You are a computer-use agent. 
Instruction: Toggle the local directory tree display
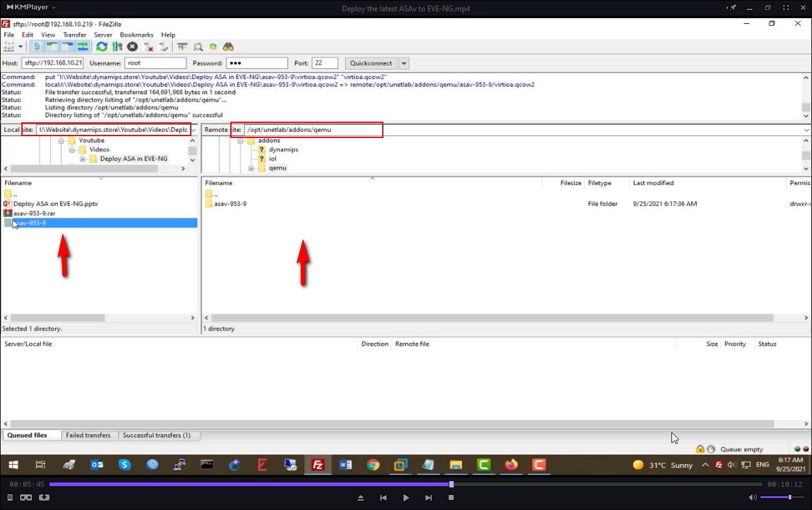point(52,46)
